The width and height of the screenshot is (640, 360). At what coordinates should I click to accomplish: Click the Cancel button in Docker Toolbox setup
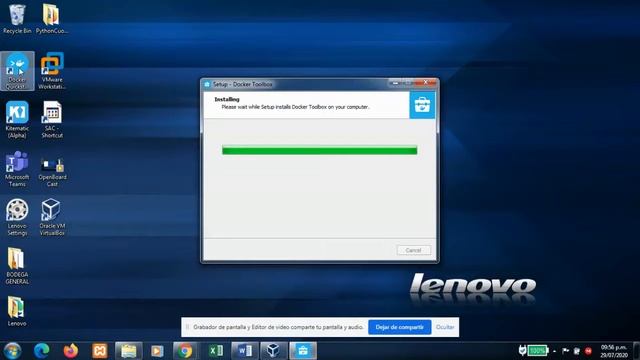pos(413,250)
